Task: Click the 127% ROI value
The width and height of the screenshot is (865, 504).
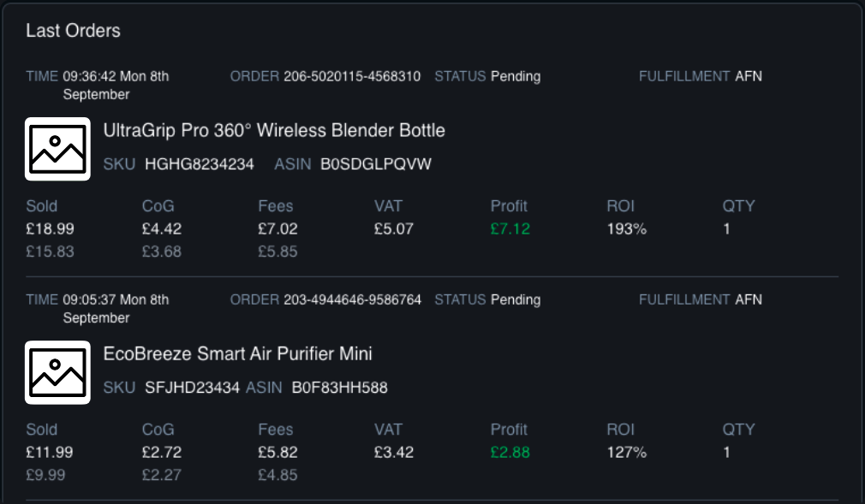Action: point(627,453)
